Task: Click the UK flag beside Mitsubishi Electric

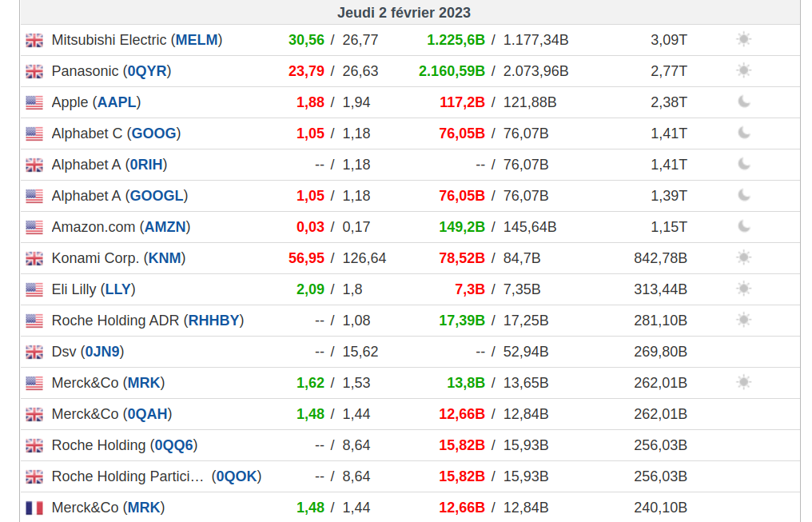Action: point(34,41)
